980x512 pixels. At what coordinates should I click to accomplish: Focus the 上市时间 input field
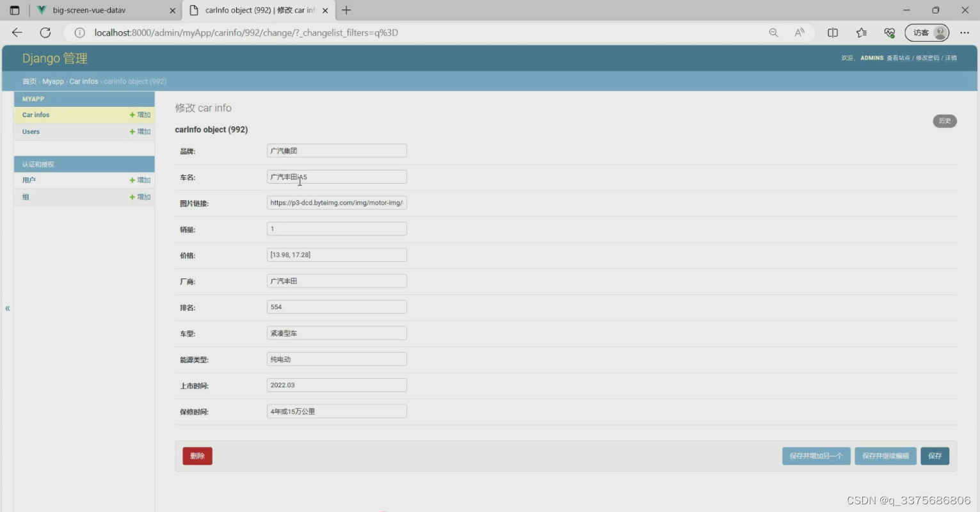point(337,385)
